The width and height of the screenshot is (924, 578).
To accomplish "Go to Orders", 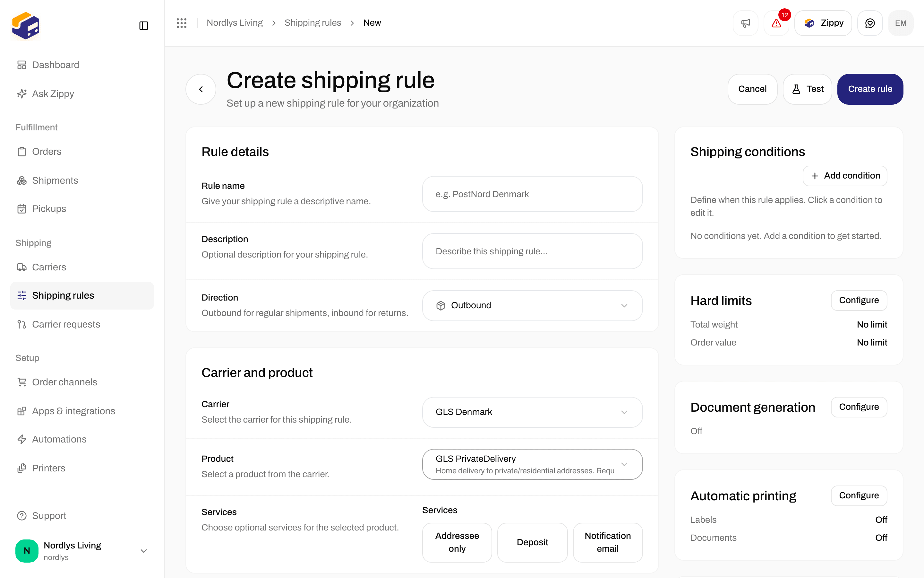I will tap(82, 151).
